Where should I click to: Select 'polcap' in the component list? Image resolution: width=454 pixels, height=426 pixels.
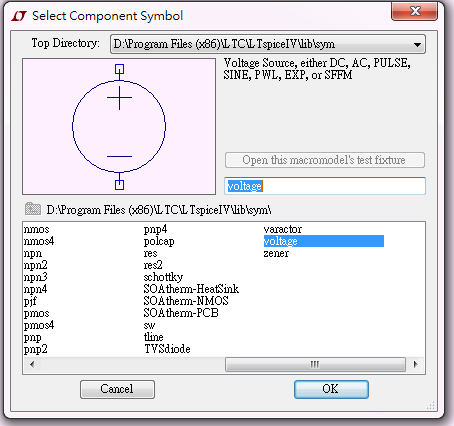point(159,241)
